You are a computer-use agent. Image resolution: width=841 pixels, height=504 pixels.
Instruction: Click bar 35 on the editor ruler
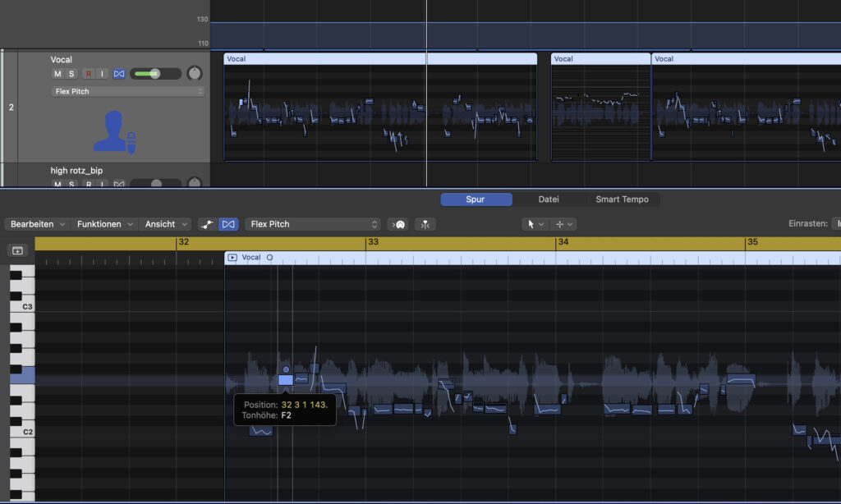752,242
